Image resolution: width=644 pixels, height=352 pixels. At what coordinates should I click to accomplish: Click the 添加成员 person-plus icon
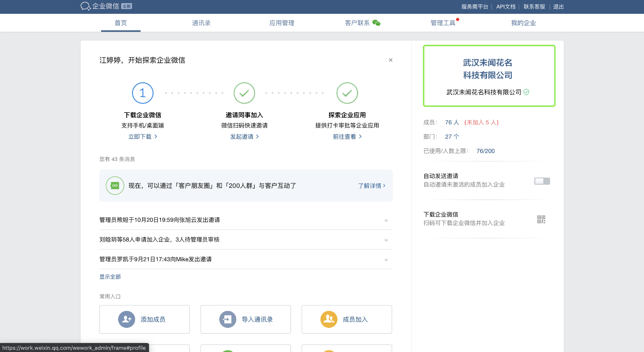127,319
